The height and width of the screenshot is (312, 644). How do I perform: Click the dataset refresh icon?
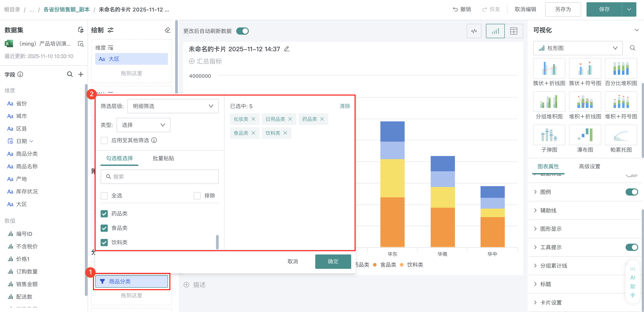(x=80, y=30)
